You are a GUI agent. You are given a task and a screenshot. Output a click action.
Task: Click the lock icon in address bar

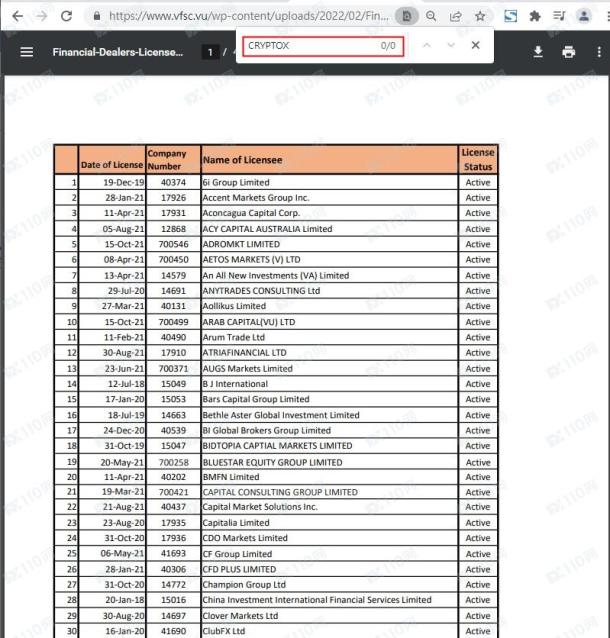(97, 16)
